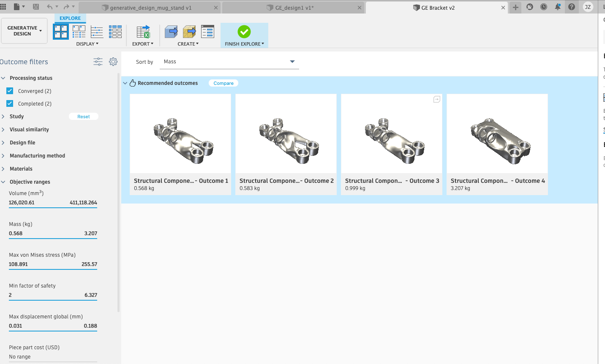Open the JZ profile avatar
The width and height of the screenshot is (605, 364).
[x=588, y=7]
